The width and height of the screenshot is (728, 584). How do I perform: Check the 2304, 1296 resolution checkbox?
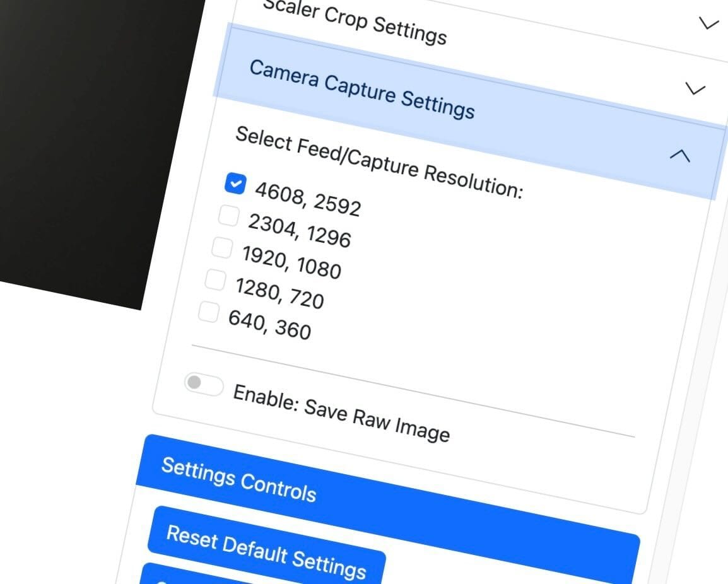(x=228, y=216)
